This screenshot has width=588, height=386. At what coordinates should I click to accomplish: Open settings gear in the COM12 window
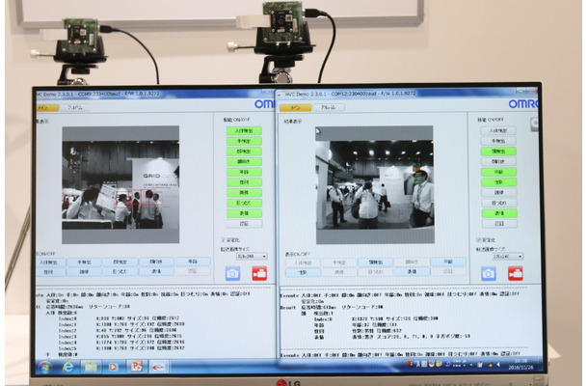534,124
